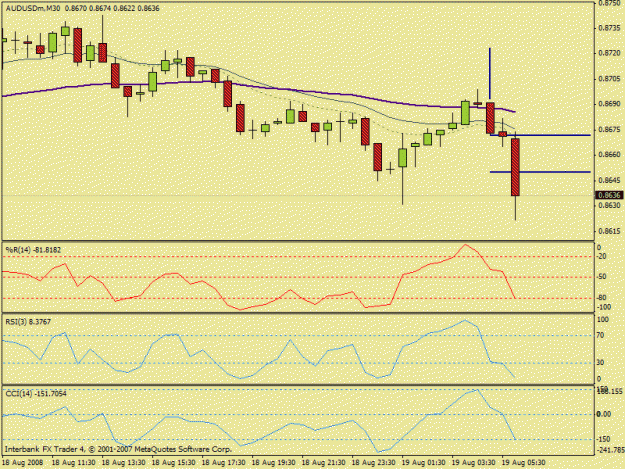Screen dimensions: 625x469
Task: Select the -50 level on %R scale
Action: click(x=602, y=277)
